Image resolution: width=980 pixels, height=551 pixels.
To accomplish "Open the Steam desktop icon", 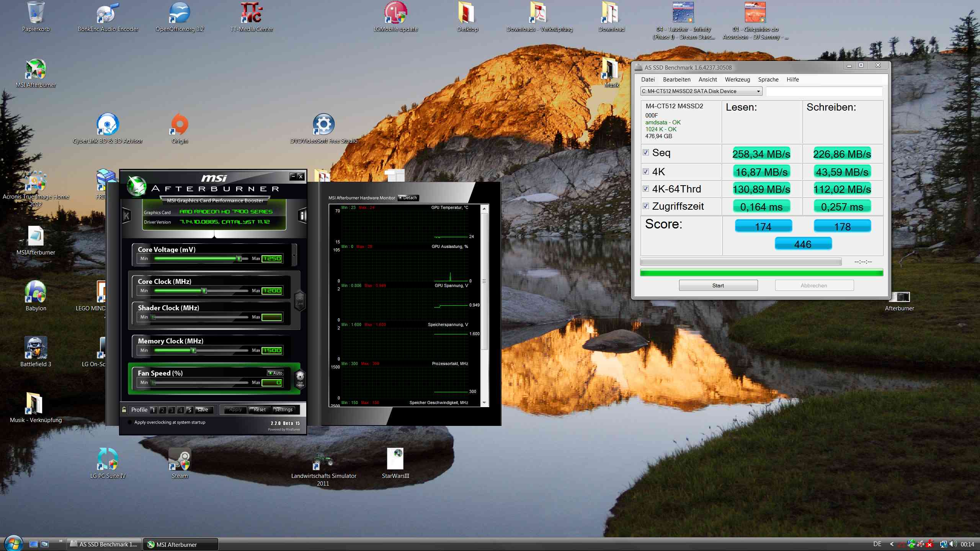I will [x=180, y=459].
